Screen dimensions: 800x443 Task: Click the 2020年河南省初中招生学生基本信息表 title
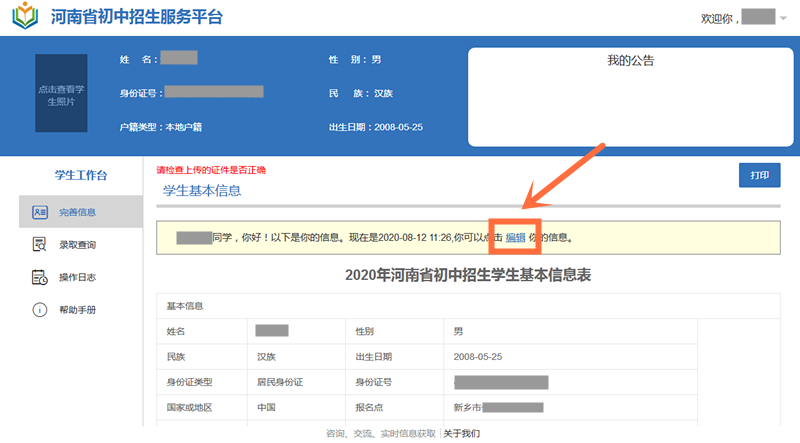point(468,275)
